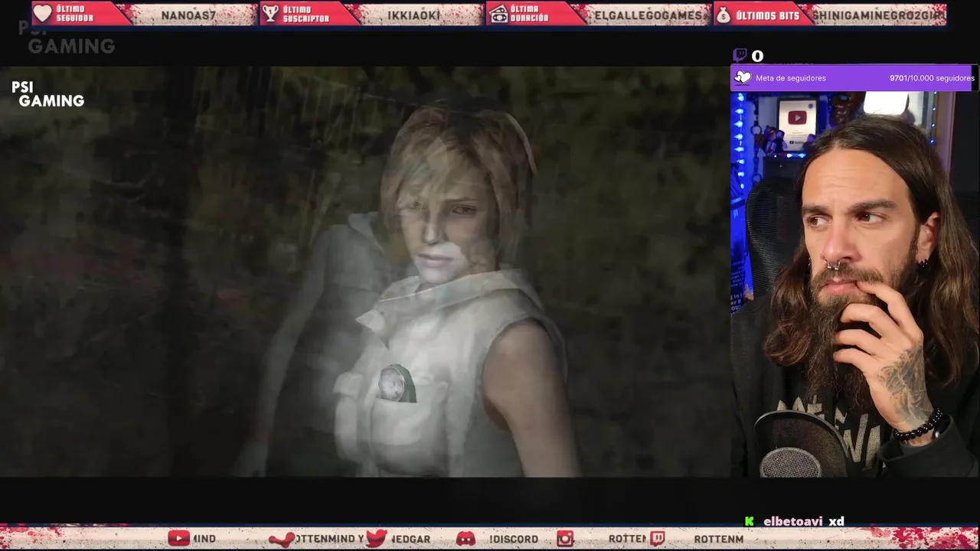The image size is (980, 551).
Task: Click the donation icon beside Última Donación
Action: click(498, 14)
